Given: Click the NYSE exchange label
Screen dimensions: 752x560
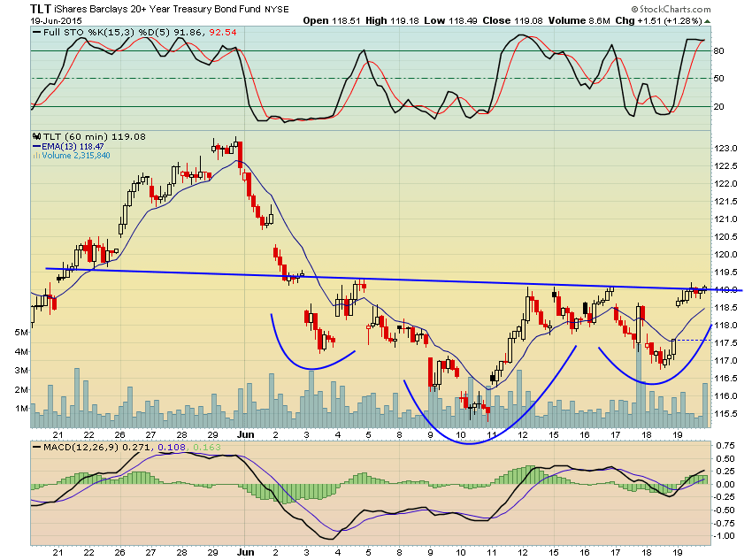Looking at the screenshot, I should pyautogui.click(x=277, y=9).
